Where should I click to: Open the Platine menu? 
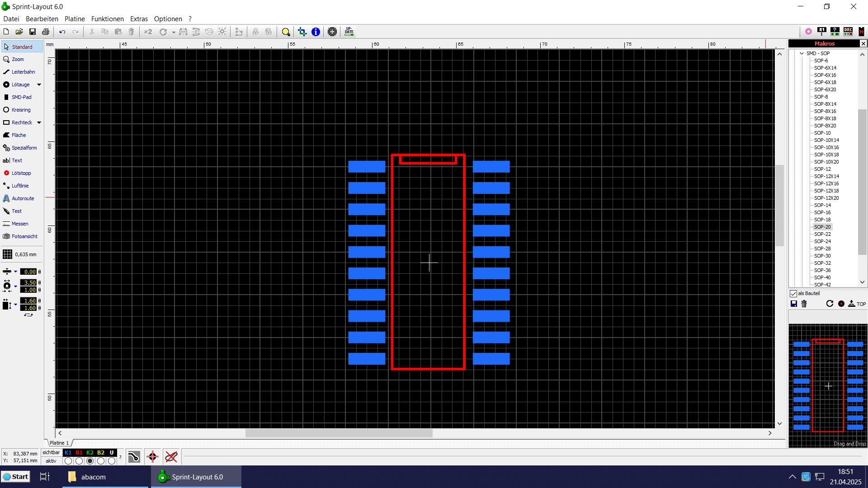pos(75,19)
